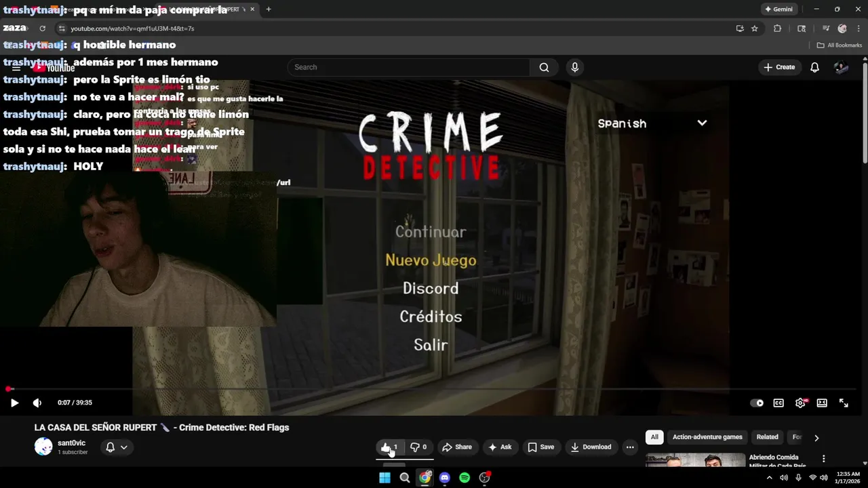This screenshot has height=488, width=868.
Task: Open video settings gear
Action: (x=800, y=403)
